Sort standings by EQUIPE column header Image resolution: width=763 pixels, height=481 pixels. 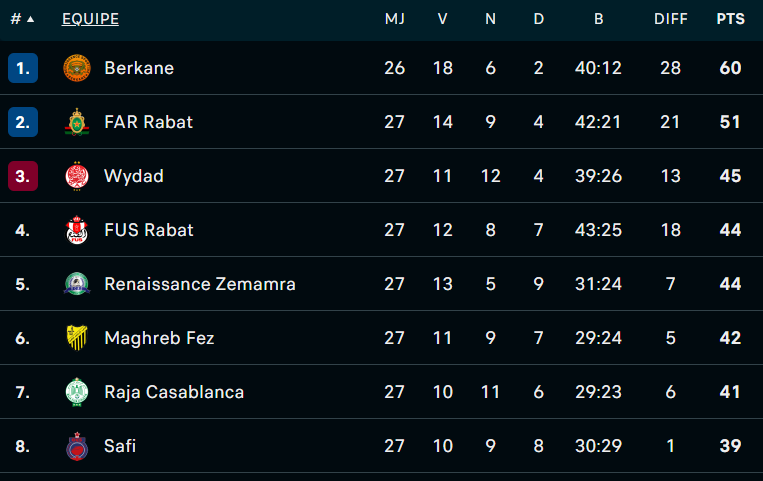90,19
